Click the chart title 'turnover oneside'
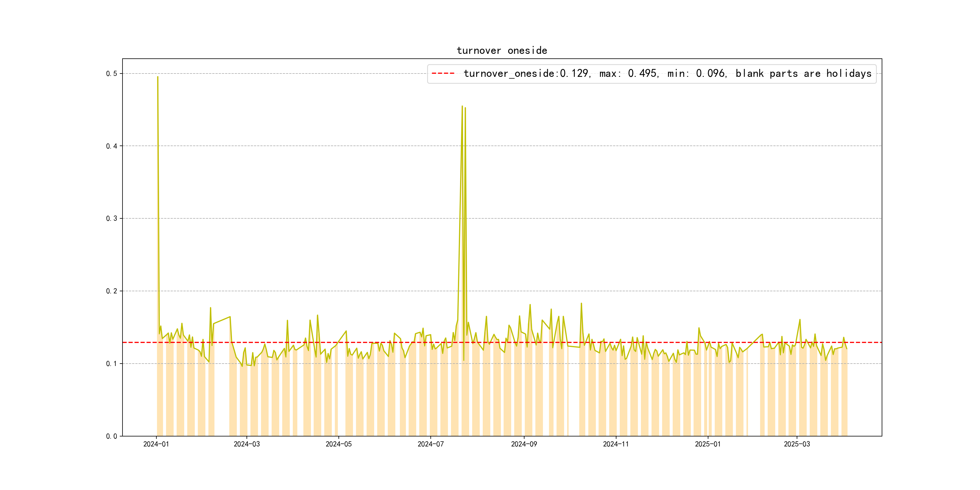The height and width of the screenshot is (490, 980). pyautogui.click(x=501, y=51)
